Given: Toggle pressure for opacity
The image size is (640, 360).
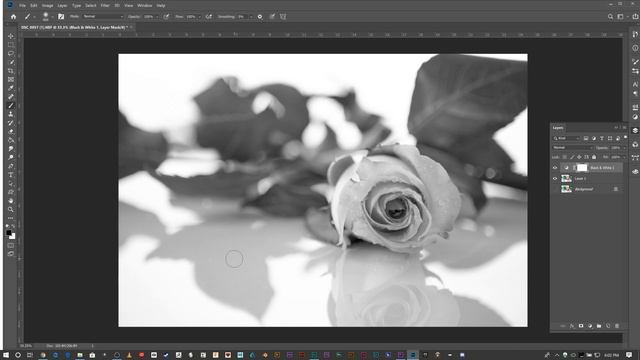Looking at the screenshot, I should 166,17.
